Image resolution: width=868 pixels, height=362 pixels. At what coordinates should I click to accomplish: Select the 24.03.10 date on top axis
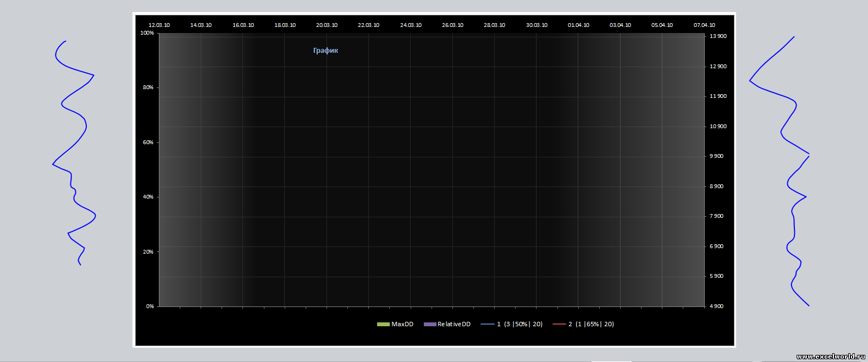tap(411, 25)
